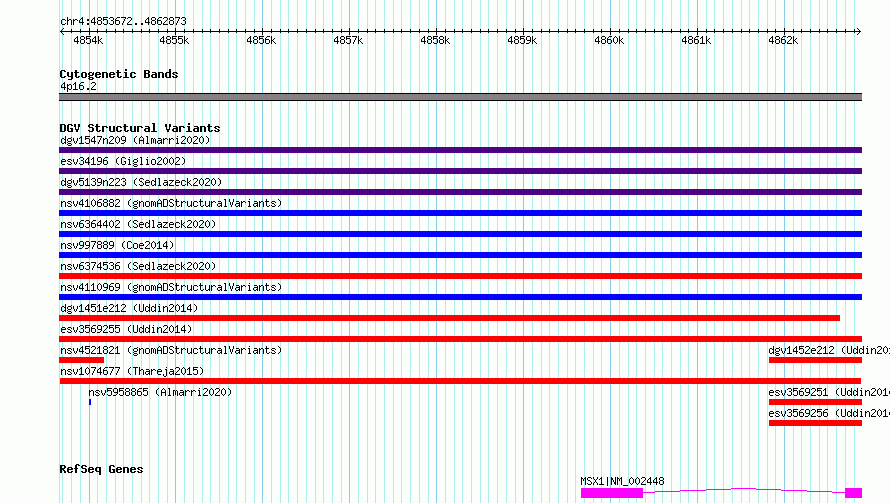The width and height of the screenshot is (890, 503).
Task: Click the dgv1452e212 variant label
Action: pos(829,350)
